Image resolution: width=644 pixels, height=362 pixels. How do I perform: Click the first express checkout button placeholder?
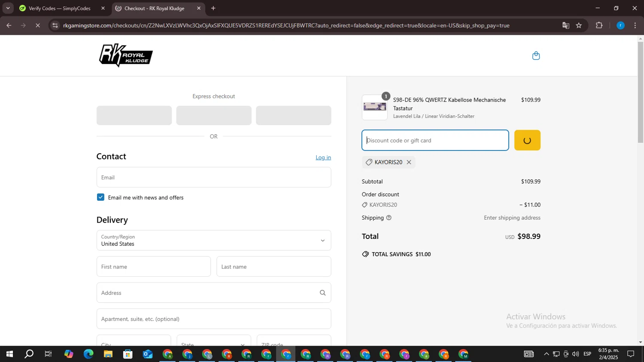(x=134, y=115)
